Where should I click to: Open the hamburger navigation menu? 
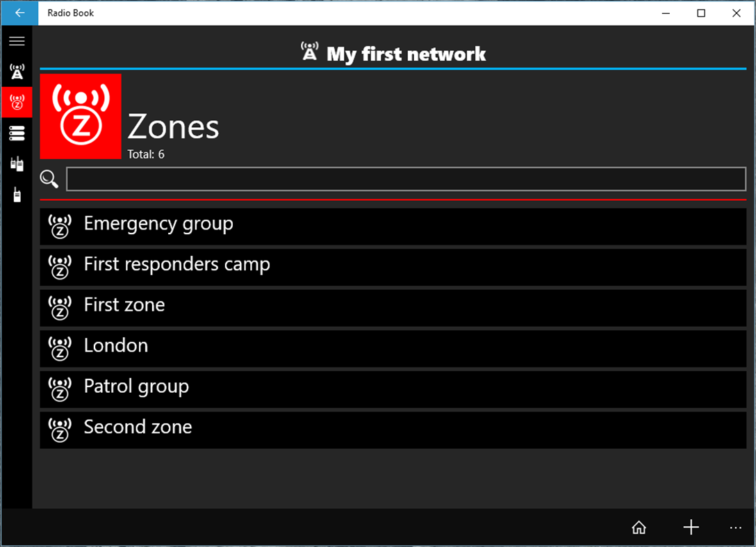[x=17, y=41]
